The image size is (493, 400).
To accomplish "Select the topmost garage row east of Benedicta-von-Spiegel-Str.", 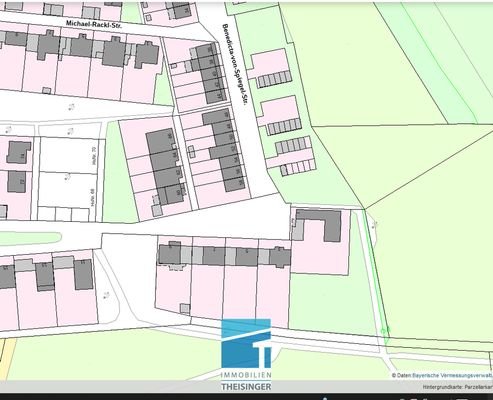I will click(x=274, y=79).
